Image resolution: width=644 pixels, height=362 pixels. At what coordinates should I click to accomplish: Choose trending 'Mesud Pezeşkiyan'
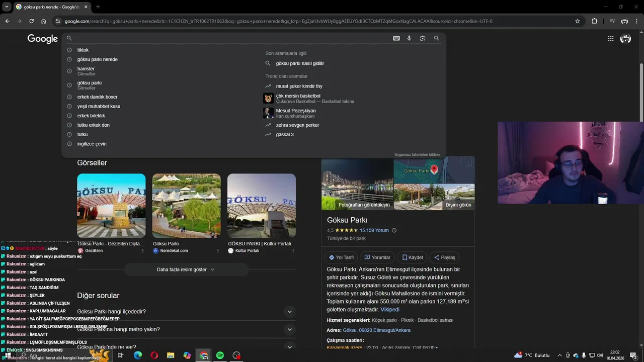click(x=296, y=113)
